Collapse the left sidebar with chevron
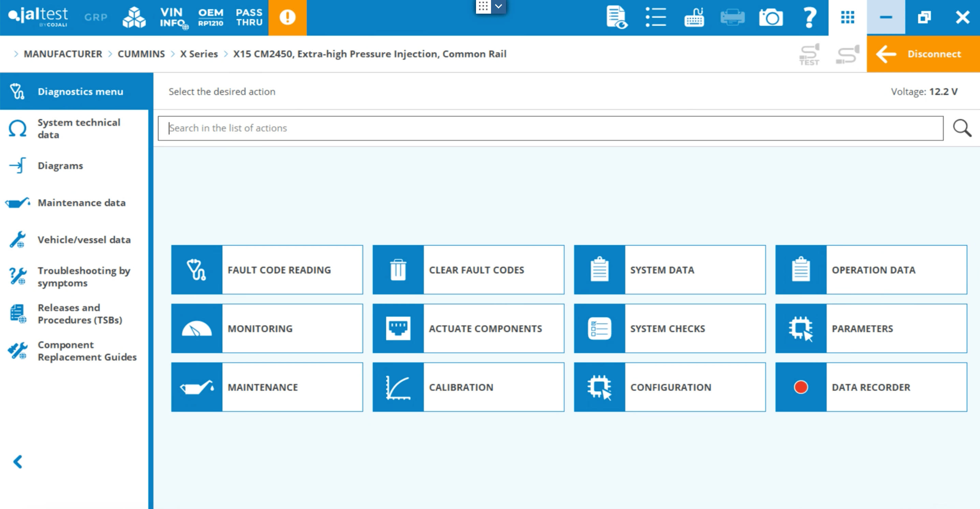 (x=17, y=462)
